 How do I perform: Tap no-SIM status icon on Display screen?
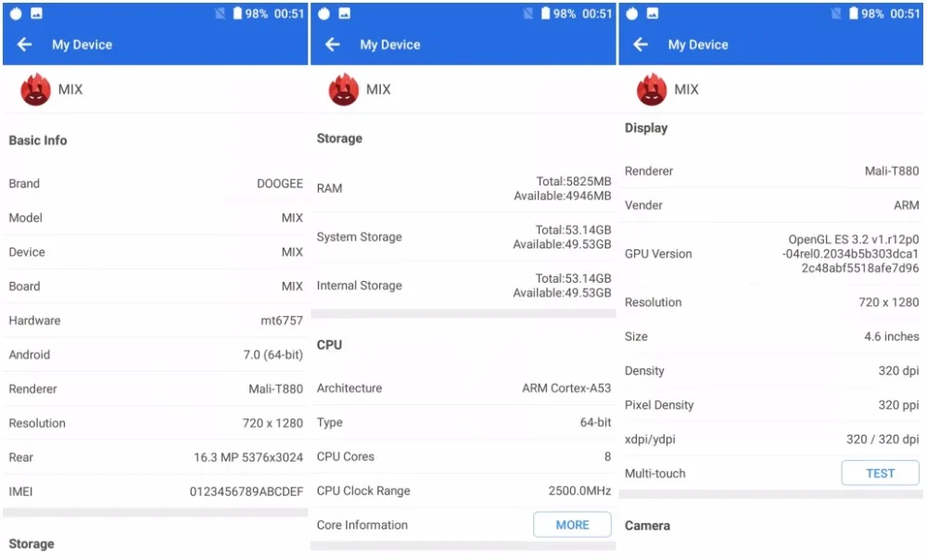pyautogui.click(x=836, y=14)
